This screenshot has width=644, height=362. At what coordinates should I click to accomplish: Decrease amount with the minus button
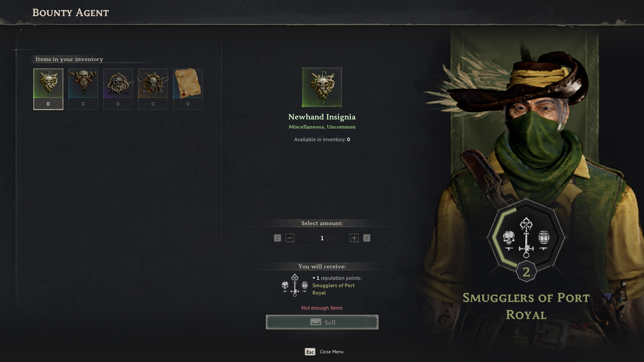pyautogui.click(x=290, y=238)
